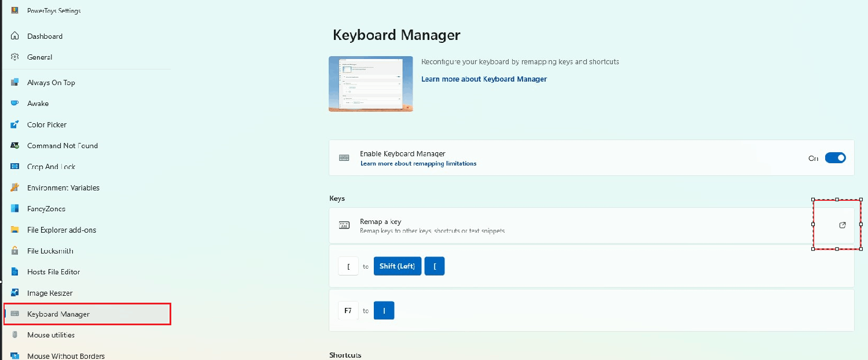Click the Image Resizer icon

(x=15, y=293)
